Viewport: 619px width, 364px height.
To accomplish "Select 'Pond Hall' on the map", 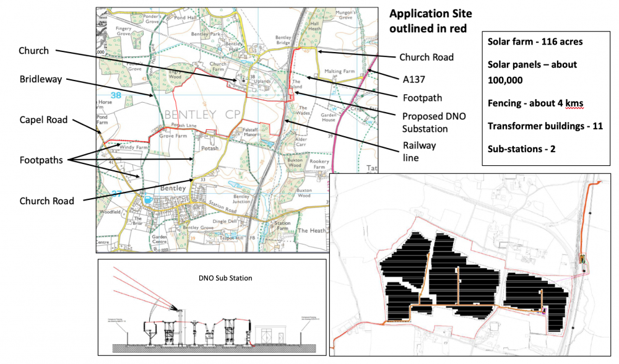I will click(185, 18).
